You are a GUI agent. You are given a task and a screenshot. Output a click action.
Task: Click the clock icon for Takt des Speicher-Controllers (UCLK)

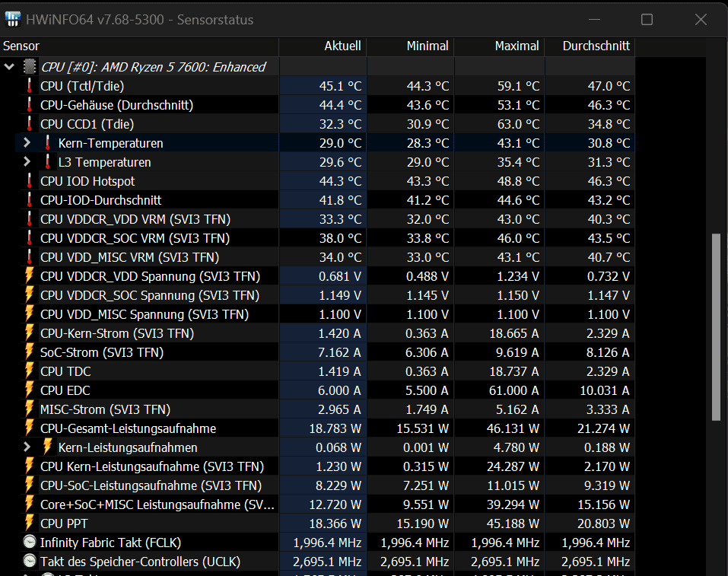[30, 561]
